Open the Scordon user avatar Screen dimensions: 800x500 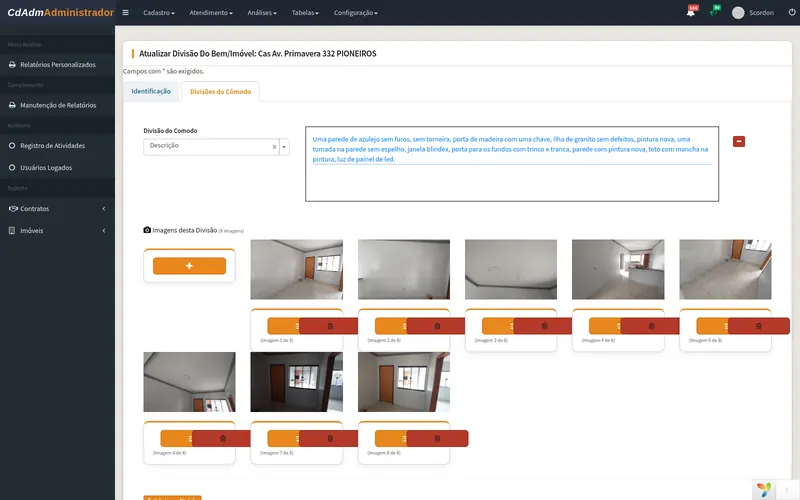738,13
